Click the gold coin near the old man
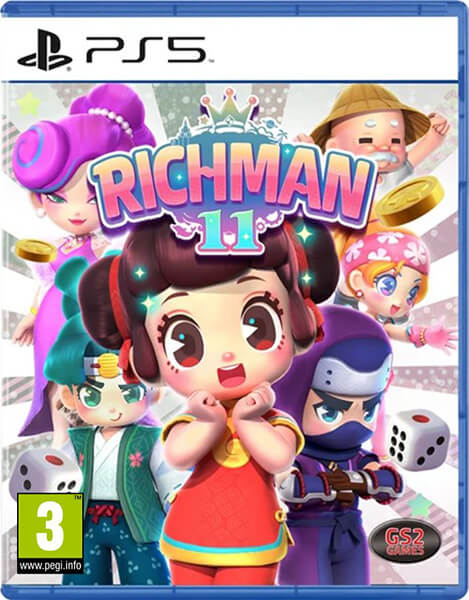469x600 pixels. click(409, 201)
